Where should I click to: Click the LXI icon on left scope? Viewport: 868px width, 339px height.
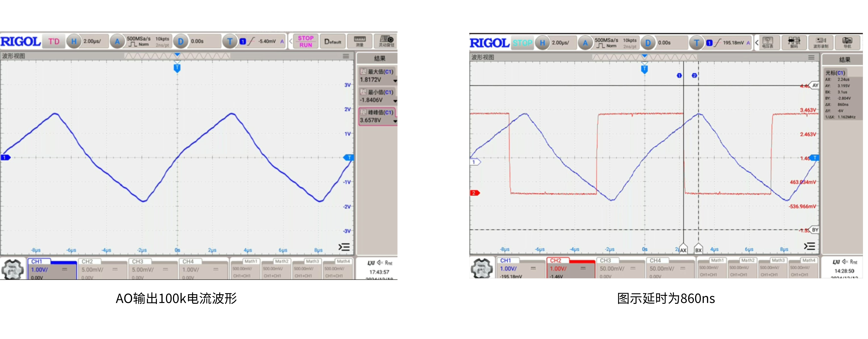371,263
